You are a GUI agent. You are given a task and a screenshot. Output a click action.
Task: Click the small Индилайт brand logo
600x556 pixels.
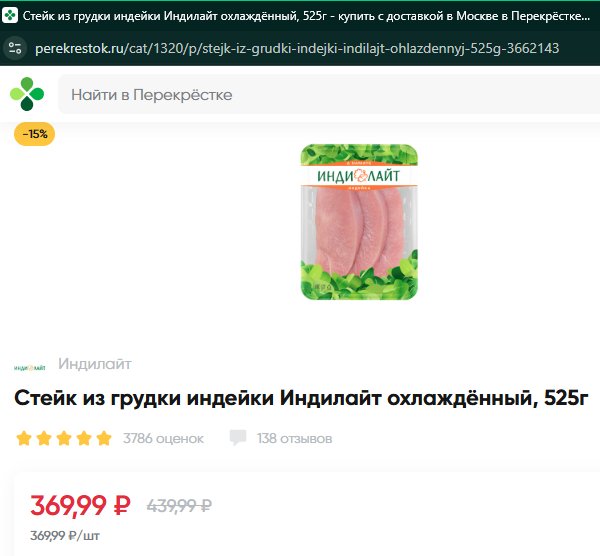tap(30, 368)
